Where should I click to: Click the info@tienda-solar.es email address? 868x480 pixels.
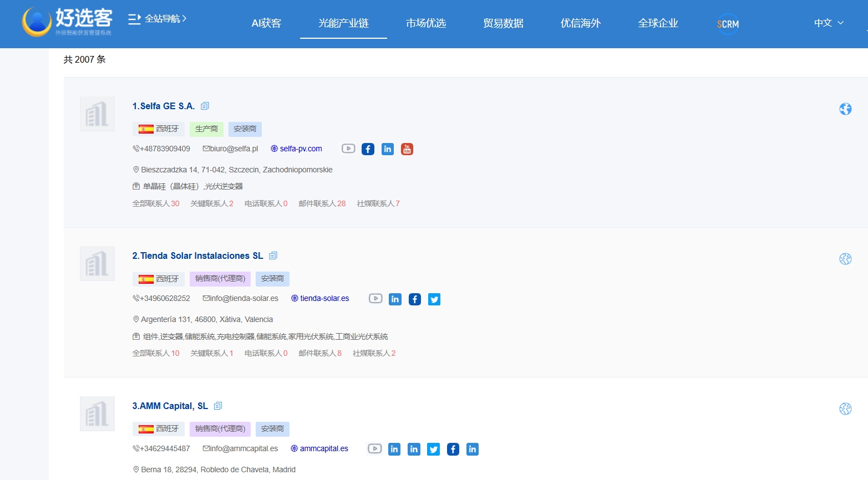coord(240,298)
